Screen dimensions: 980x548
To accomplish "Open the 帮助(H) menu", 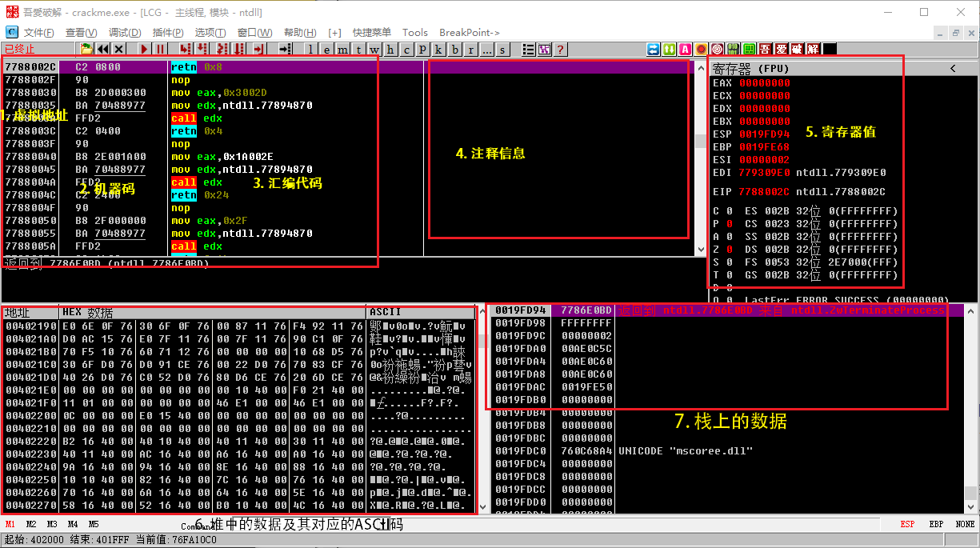I will [x=300, y=32].
